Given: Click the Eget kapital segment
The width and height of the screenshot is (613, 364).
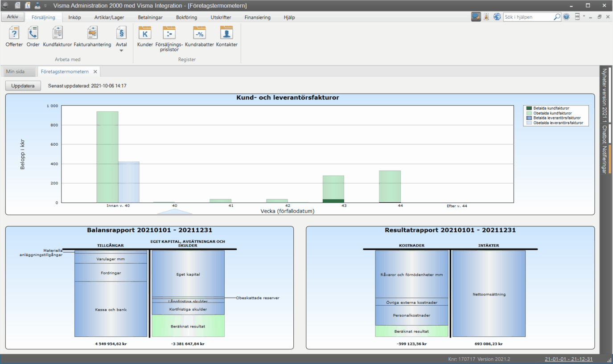Looking at the screenshot, I should pyautogui.click(x=188, y=274).
